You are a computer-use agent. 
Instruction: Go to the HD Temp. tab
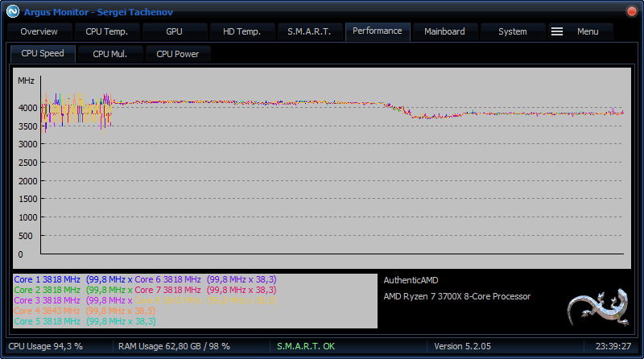click(x=242, y=31)
